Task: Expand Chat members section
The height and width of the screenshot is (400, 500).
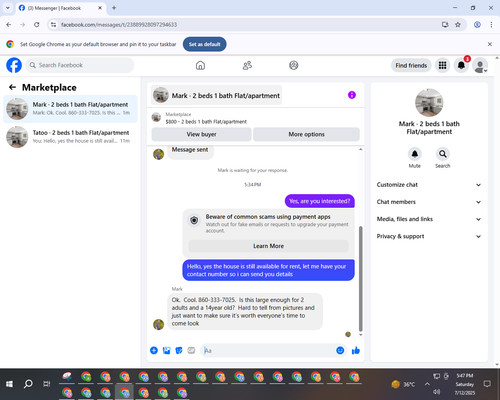Action: (x=429, y=202)
